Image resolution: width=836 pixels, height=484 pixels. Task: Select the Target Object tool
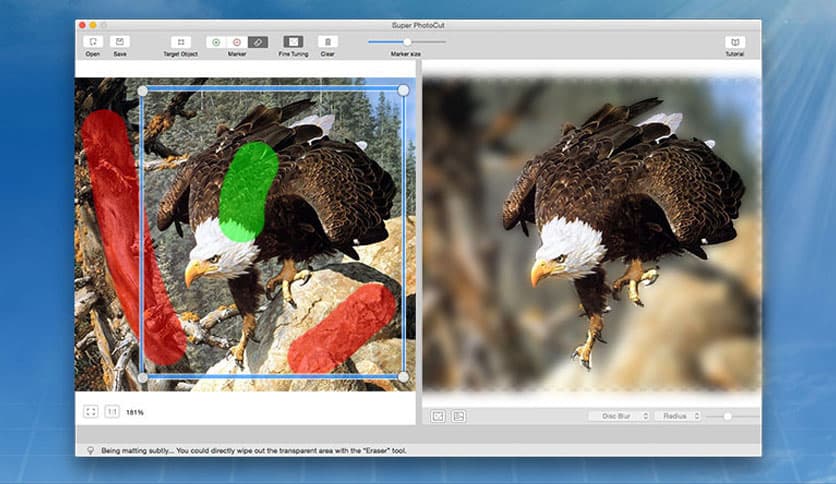coord(181,42)
